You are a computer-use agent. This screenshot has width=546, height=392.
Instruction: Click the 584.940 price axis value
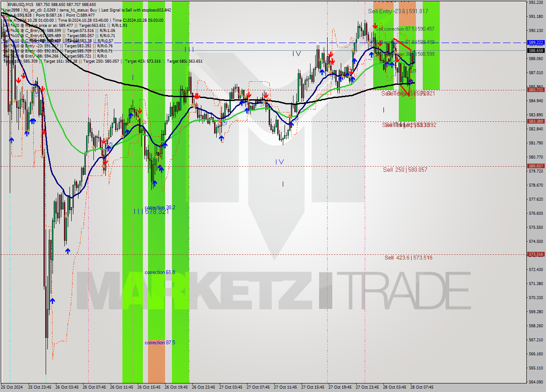pos(536,101)
